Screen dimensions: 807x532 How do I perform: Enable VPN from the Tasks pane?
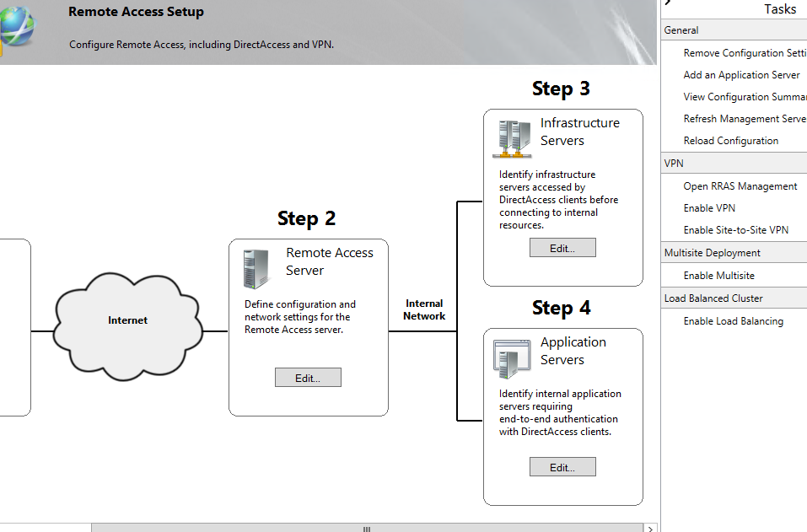[709, 207]
